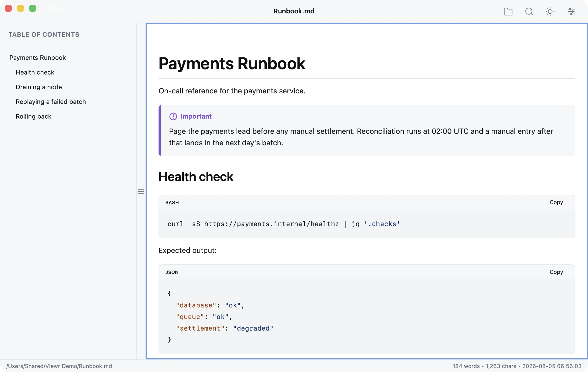
Task: Open a file with the folder icon
Action: click(508, 12)
